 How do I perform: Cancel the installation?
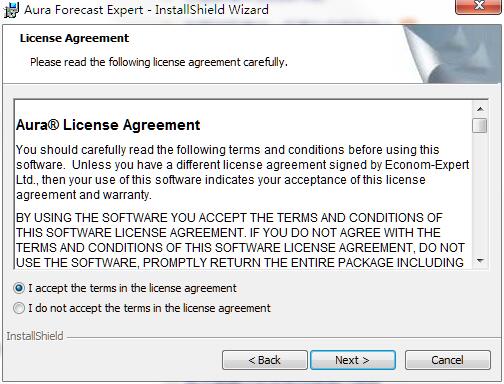pyautogui.click(x=448, y=360)
